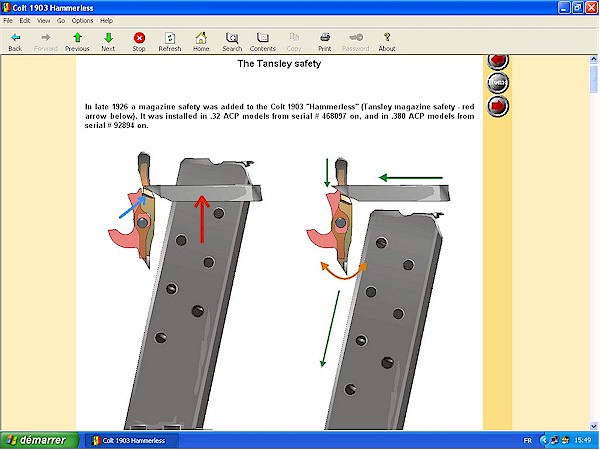Go to Next page with green down arrow

coord(108,42)
